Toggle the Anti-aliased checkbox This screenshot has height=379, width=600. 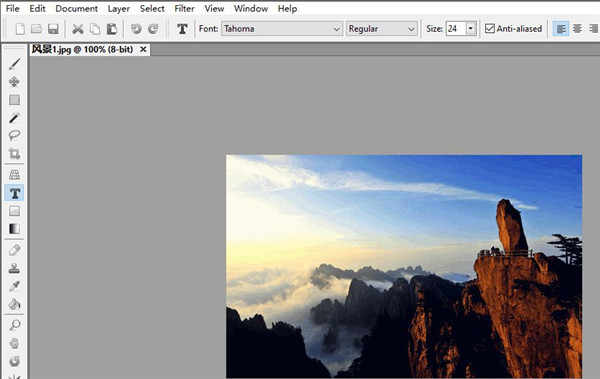pyautogui.click(x=489, y=28)
